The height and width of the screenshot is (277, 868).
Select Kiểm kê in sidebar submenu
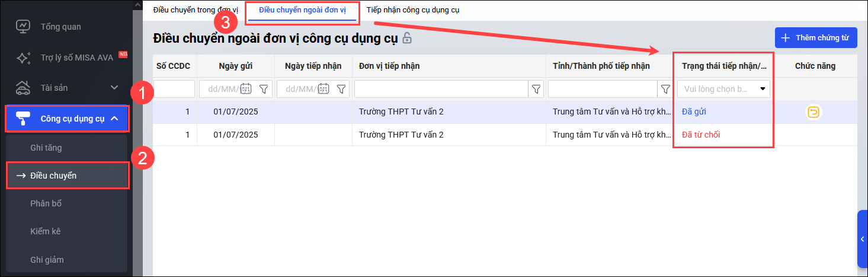(x=46, y=231)
